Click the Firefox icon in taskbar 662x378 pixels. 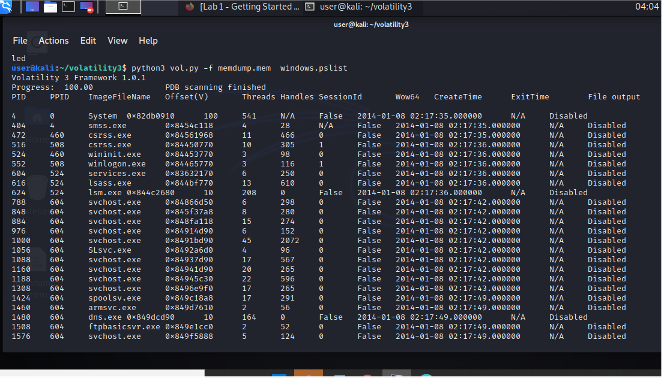pos(190,7)
